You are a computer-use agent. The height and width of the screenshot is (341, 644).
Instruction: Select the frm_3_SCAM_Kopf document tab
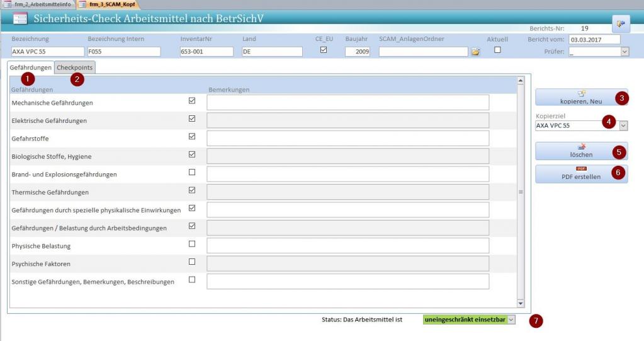point(108,4)
